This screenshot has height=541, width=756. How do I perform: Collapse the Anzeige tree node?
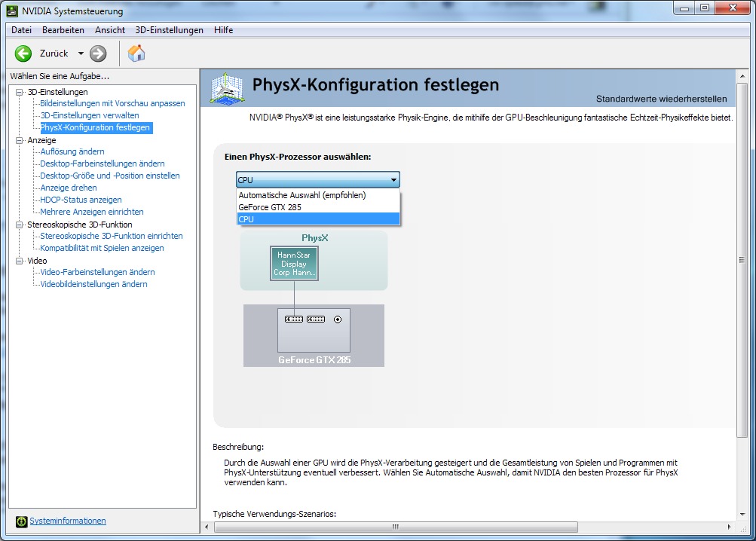tap(20, 140)
